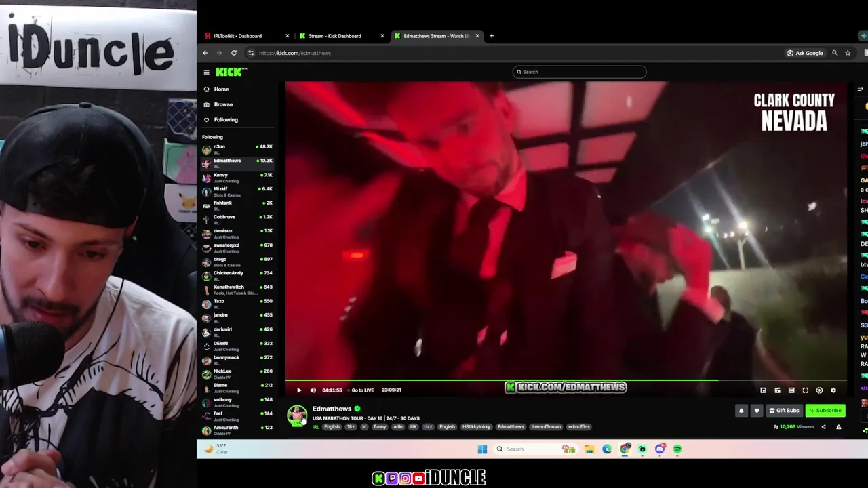This screenshot has height=488, width=868.
Task: Open Amouranth channel in Following list
Action: point(237,430)
